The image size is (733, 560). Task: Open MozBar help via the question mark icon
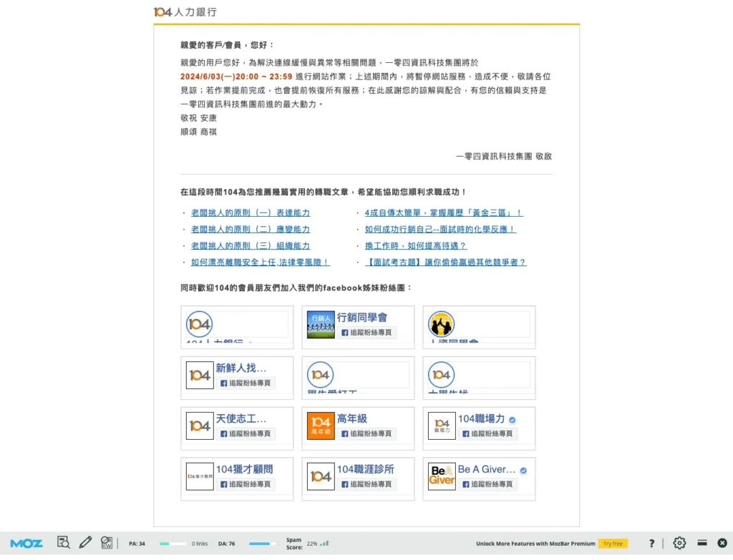(x=651, y=543)
